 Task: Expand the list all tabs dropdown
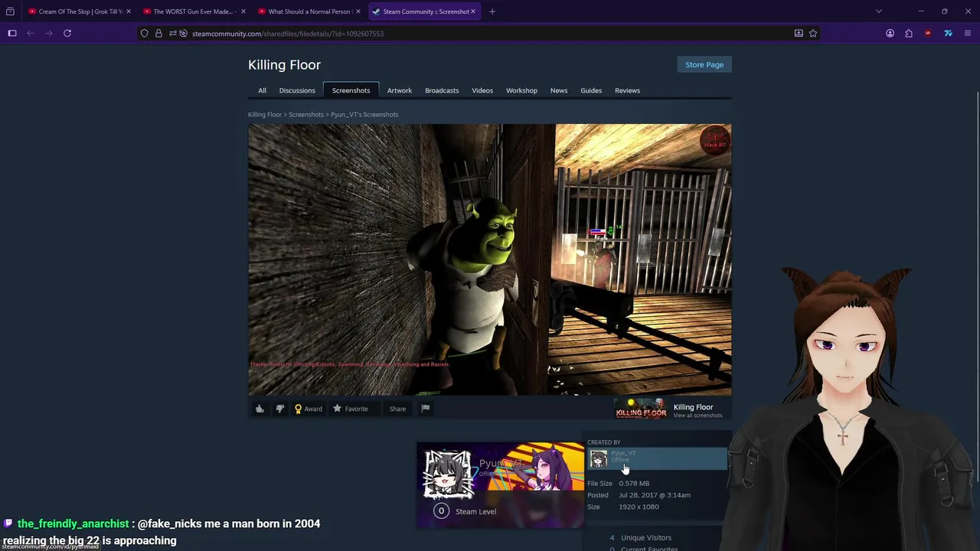coord(879,11)
